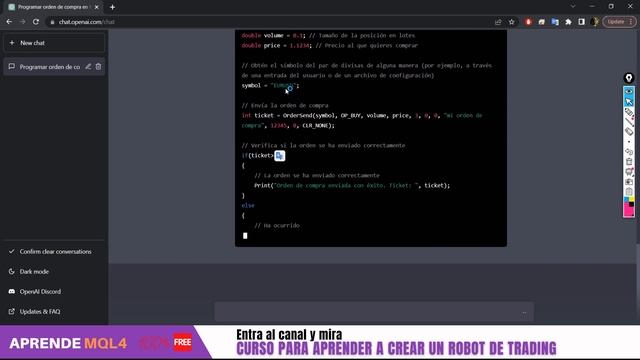Click the screenshot camera icon in annotation toolbar

pos(629,182)
